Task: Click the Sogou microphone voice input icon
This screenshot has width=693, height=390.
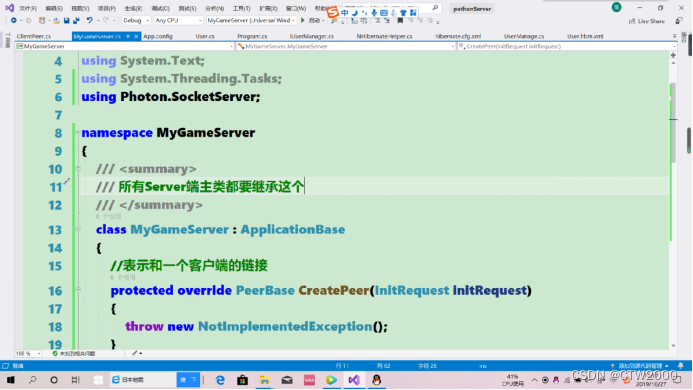Action: click(374, 12)
